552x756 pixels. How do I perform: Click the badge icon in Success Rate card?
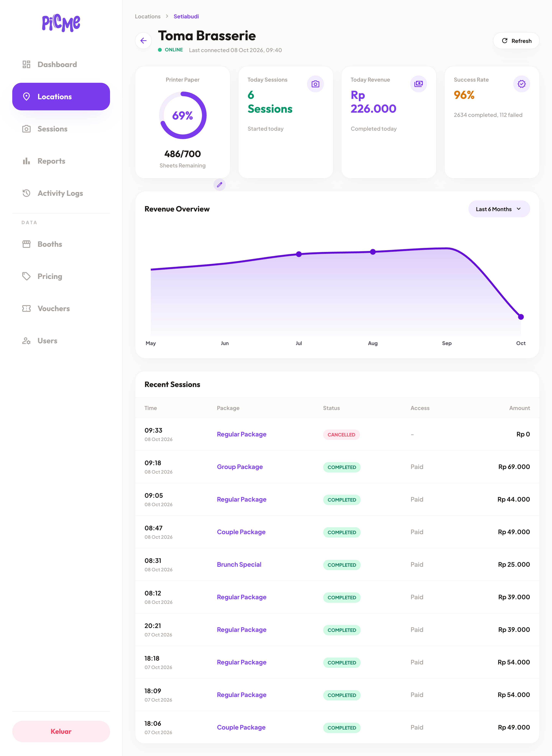pyautogui.click(x=521, y=84)
